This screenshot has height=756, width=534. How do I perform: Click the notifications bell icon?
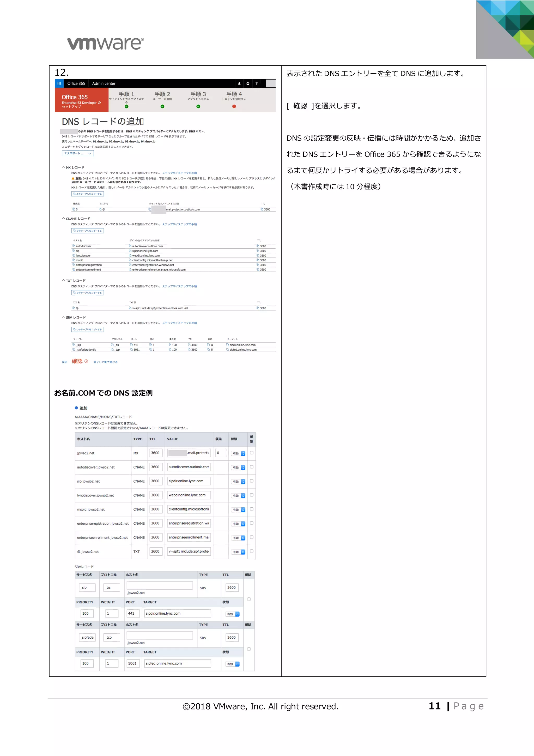coord(239,84)
